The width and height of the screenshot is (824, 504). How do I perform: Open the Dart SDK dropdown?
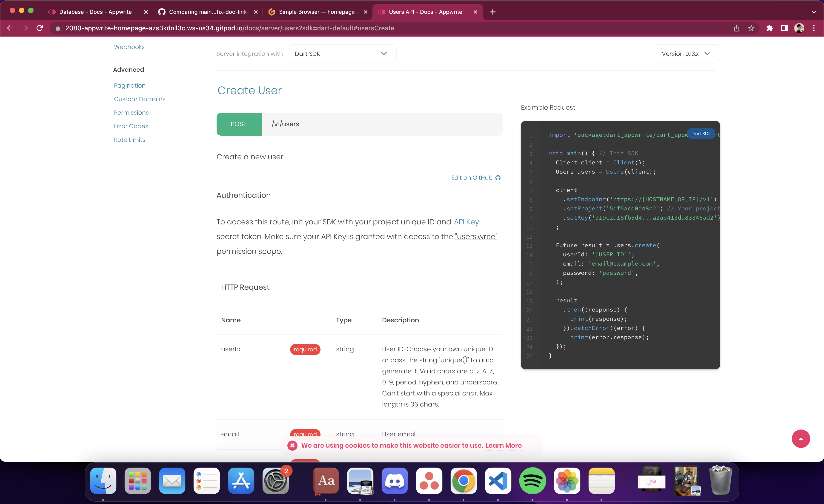click(342, 54)
